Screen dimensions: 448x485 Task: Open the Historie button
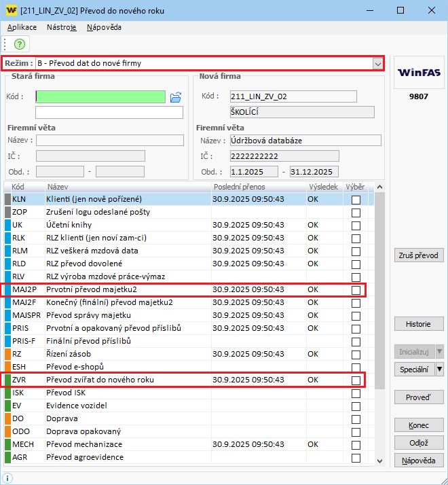(419, 324)
